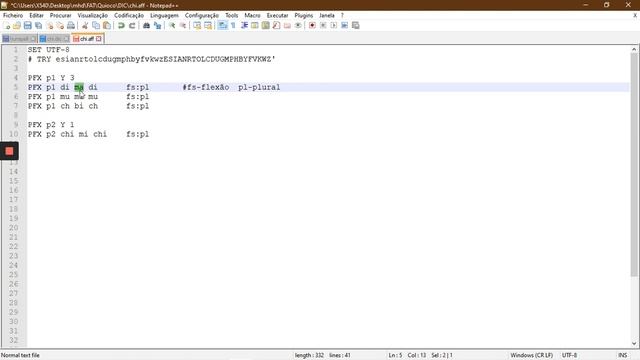Toggle Word wrap toolbar button

coord(222,25)
